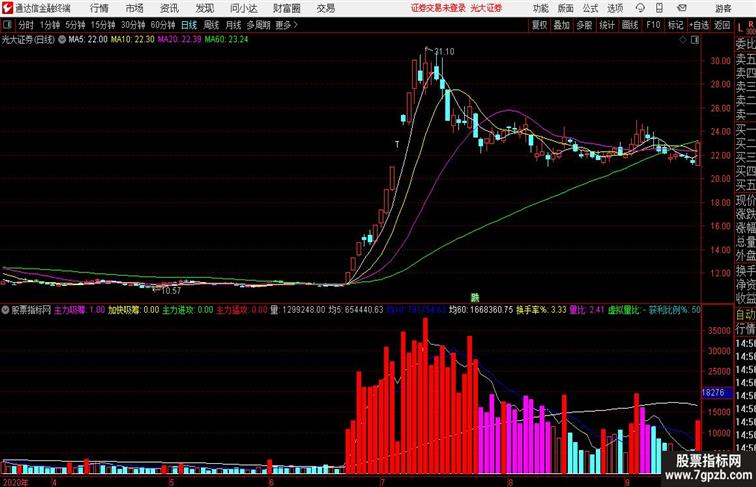Click the purple MA20: 22.39 label
This screenshot has width=756, height=487.
(x=179, y=40)
